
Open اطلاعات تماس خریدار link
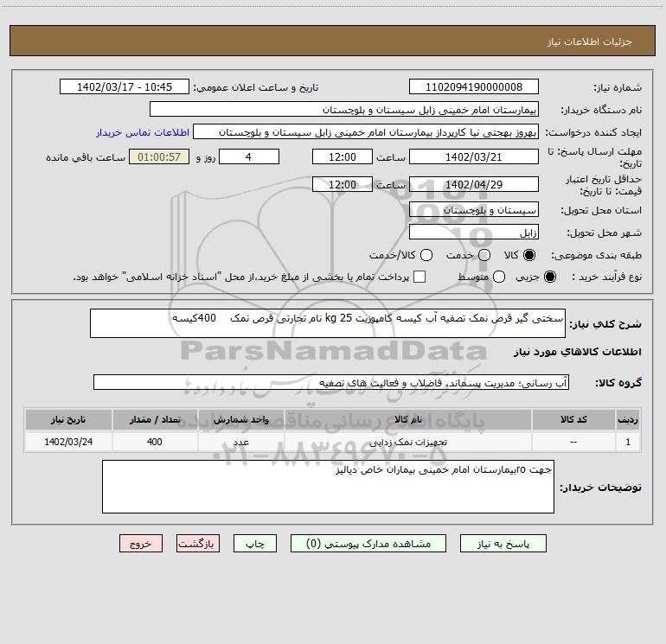coord(143,132)
